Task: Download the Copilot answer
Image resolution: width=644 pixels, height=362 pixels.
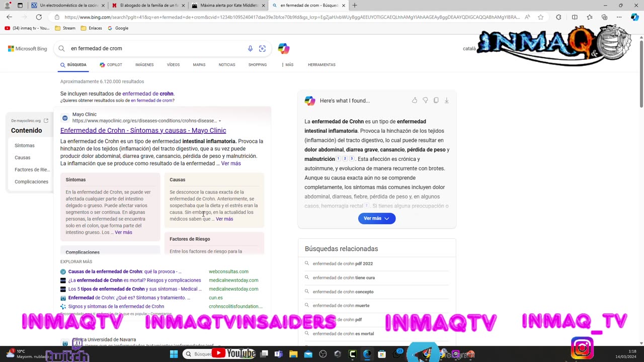Action: (447, 101)
